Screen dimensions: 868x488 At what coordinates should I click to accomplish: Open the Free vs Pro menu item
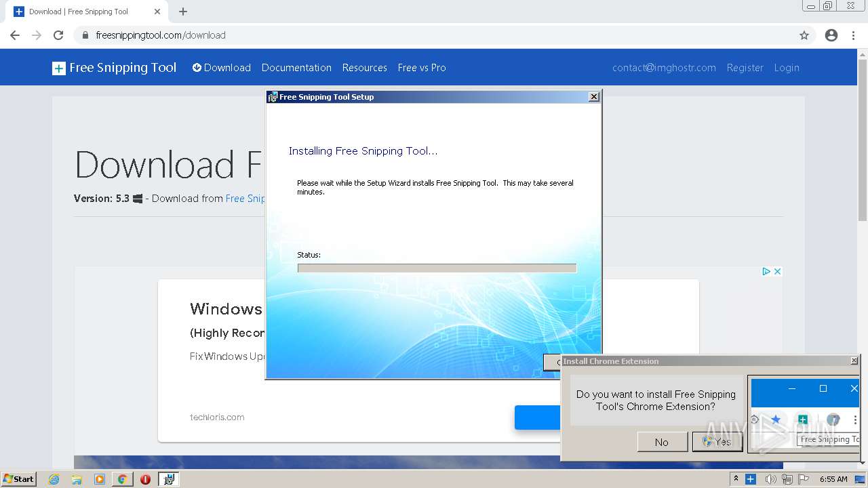point(422,68)
